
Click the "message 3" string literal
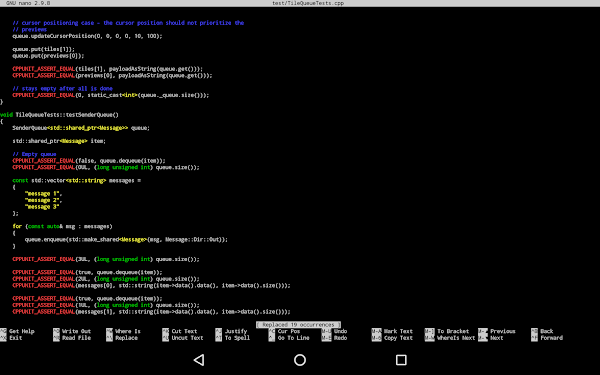[x=42, y=207]
